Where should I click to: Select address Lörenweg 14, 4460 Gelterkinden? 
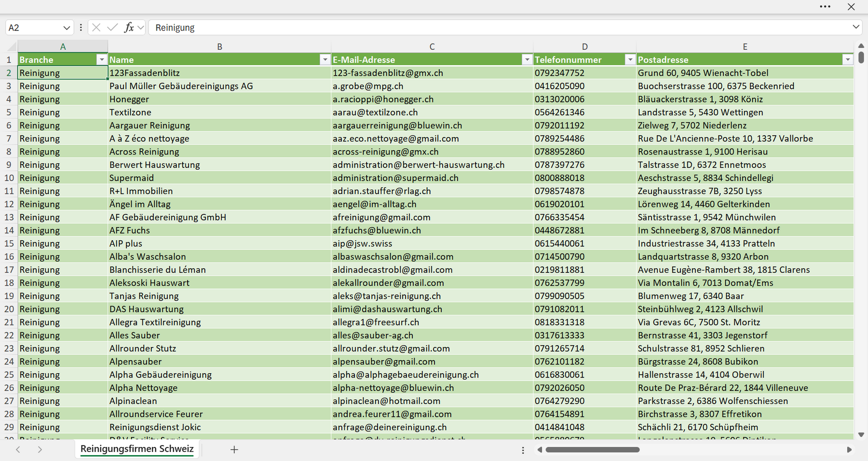(x=745, y=204)
